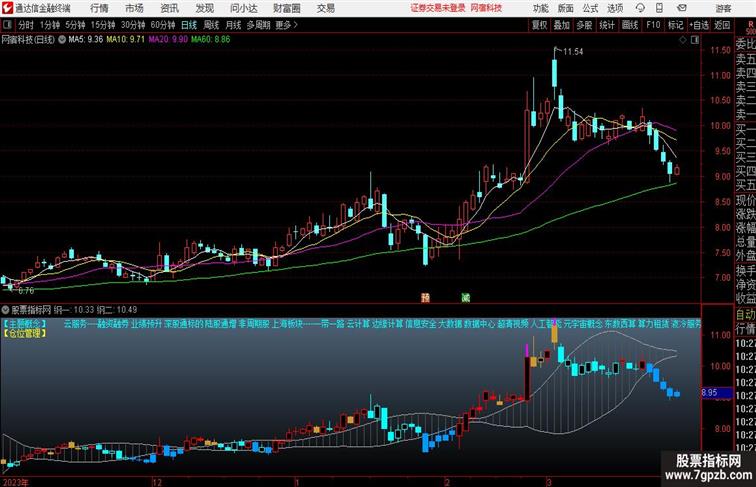Click the 多股 multi-stock toolbar button

click(584, 25)
